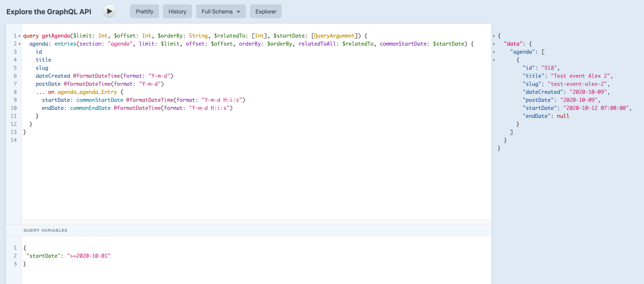Image resolution: width=644 pixels, height=284 pixels.
Task: Open the History panel
Action: click(x=177, y=11)
